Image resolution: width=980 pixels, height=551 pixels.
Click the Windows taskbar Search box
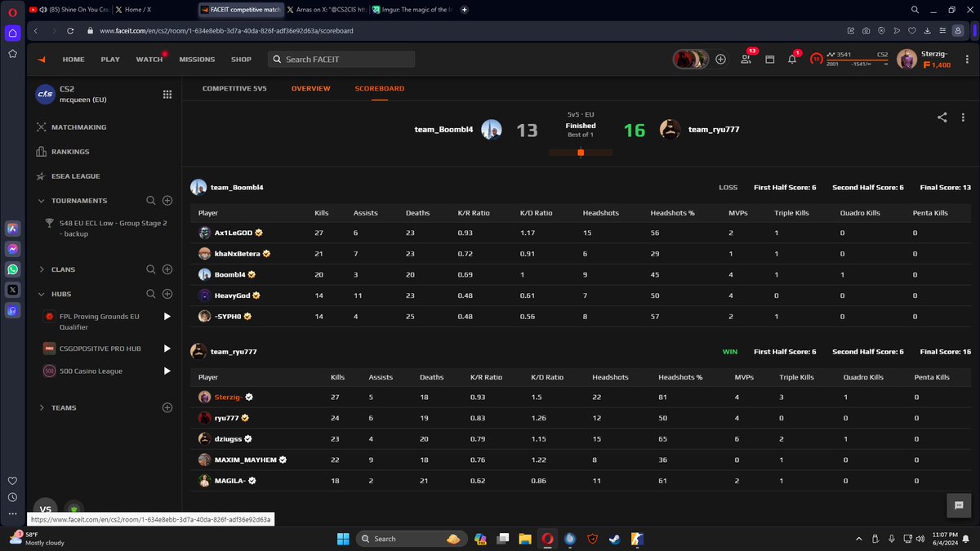pos(413,539)
